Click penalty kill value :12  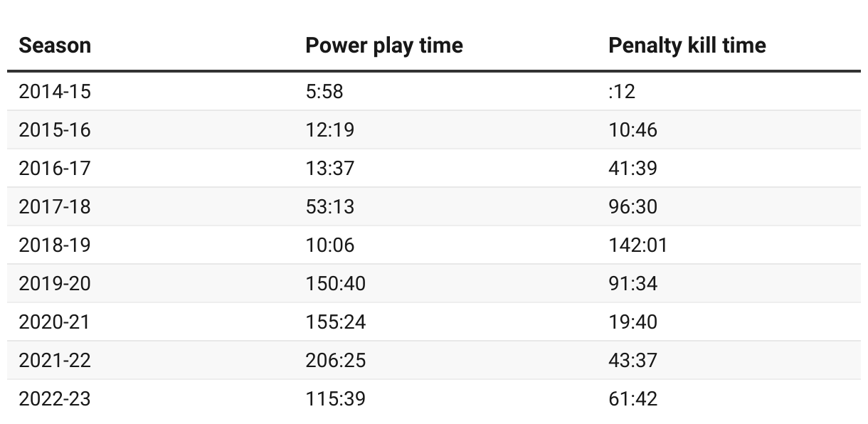point(622,91)
